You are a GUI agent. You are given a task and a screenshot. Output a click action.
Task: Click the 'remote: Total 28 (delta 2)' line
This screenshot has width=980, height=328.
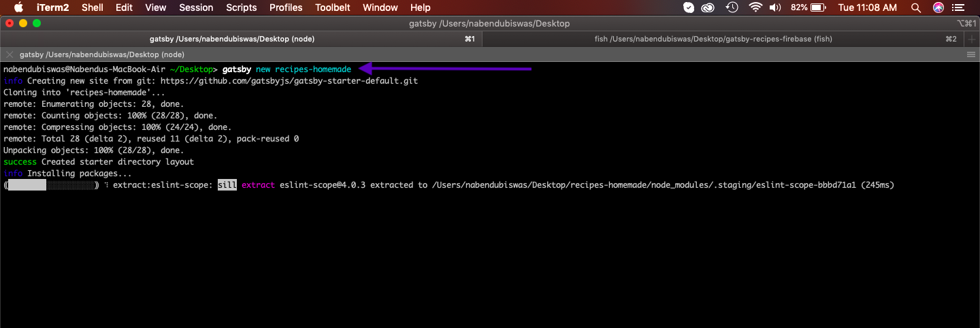point(151,139)
